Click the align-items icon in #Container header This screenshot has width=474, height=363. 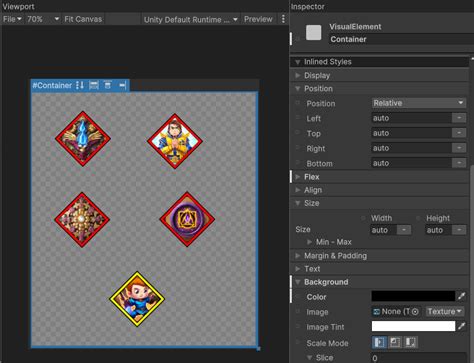[x=94, y=85]
